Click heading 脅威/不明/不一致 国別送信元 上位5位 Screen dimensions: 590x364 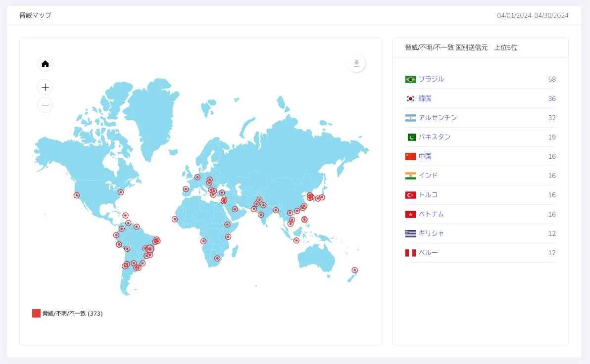tap(461, 48)
